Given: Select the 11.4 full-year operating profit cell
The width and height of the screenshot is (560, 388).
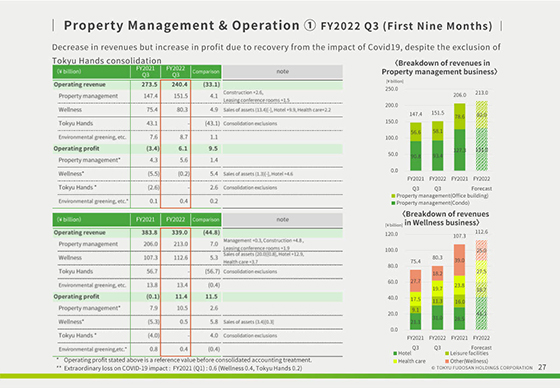Looking at the screenshot, I should [181, 296].
